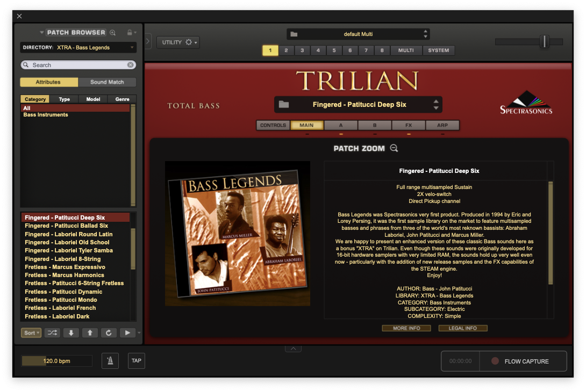Select part 3
The image size is (586, 392).
[x=302, y=50]
